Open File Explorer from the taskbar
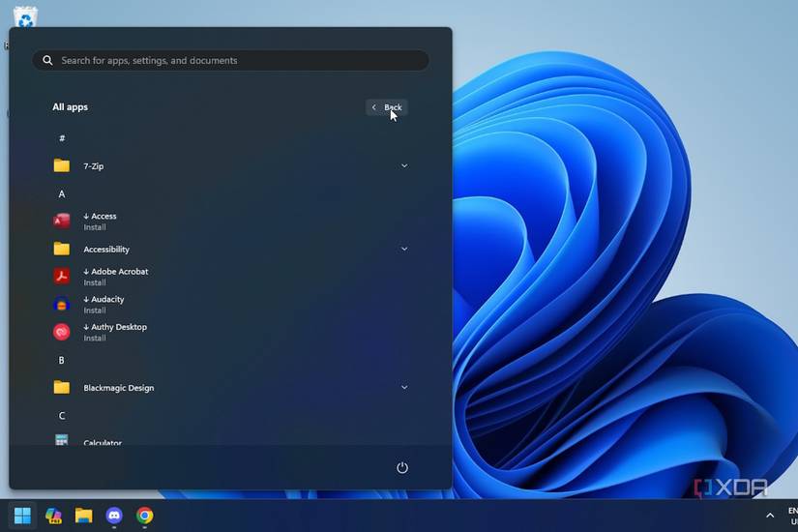Screen dimensions: 798x532 pos(84,516)
